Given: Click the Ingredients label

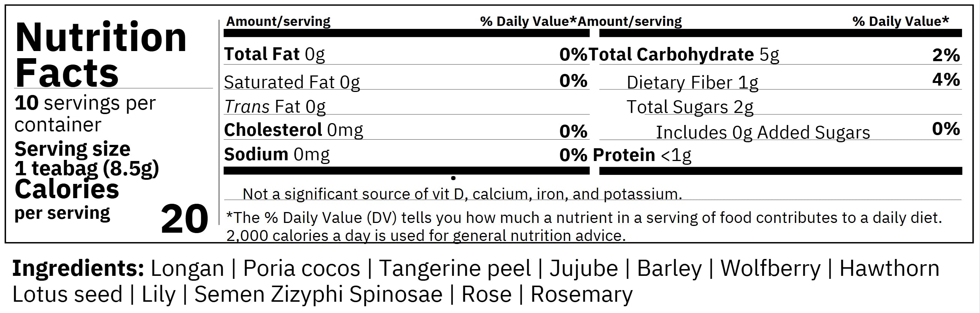Looking at the screenshot, I should pos(78,268).
